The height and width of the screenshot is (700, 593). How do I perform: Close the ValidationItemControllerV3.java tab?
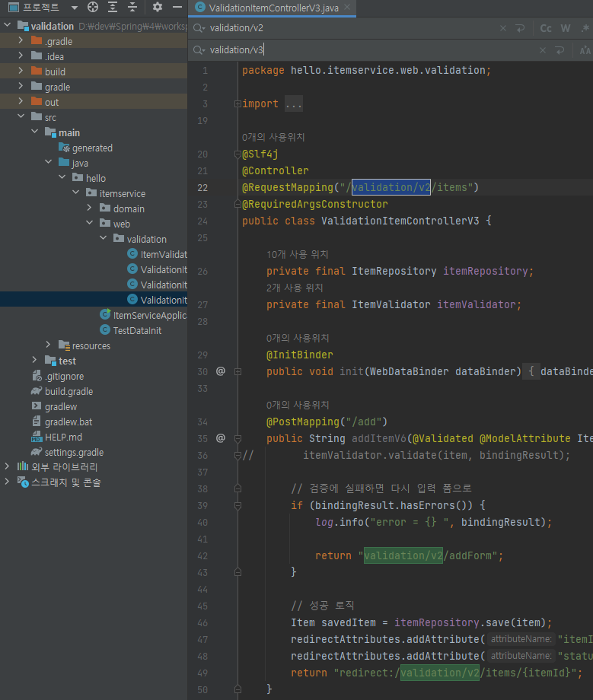click(x=347, y=7)
